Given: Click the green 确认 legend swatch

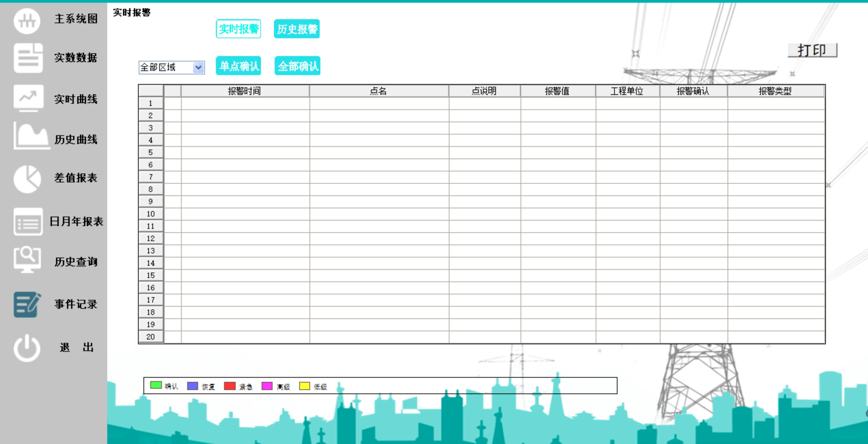Looking at the screenshot, I should pyautogui.click(x=155, y=385).
